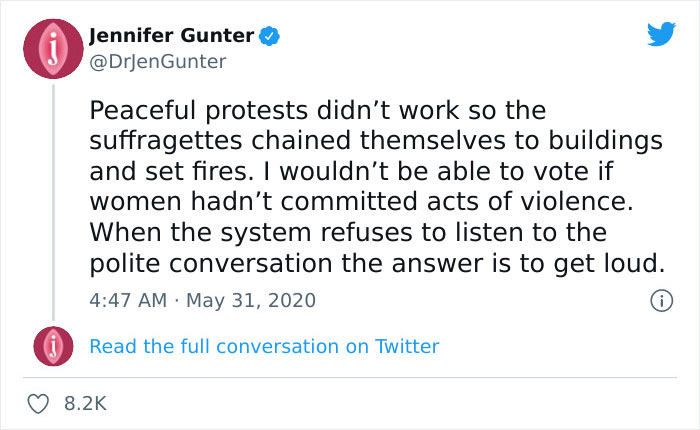Click the tweet line starting "Peaceful protests"
This screenshot has height=430, width=700.
(316, 106)
